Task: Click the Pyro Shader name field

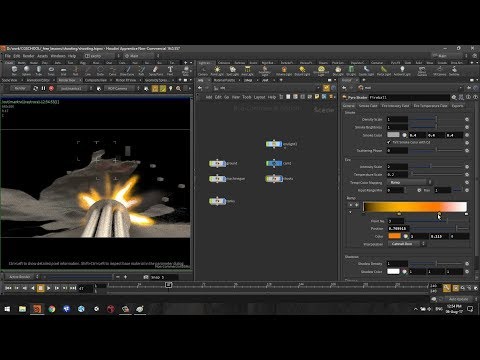Action: 409,97
